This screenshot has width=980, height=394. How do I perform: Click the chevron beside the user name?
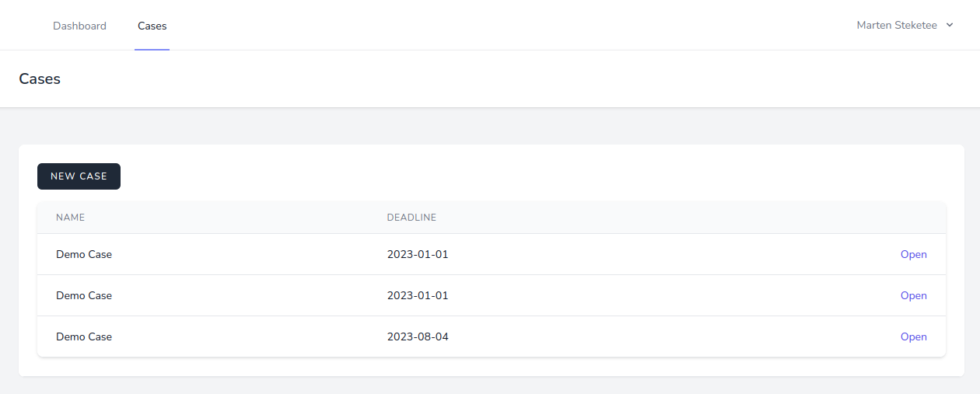point(950,26)
